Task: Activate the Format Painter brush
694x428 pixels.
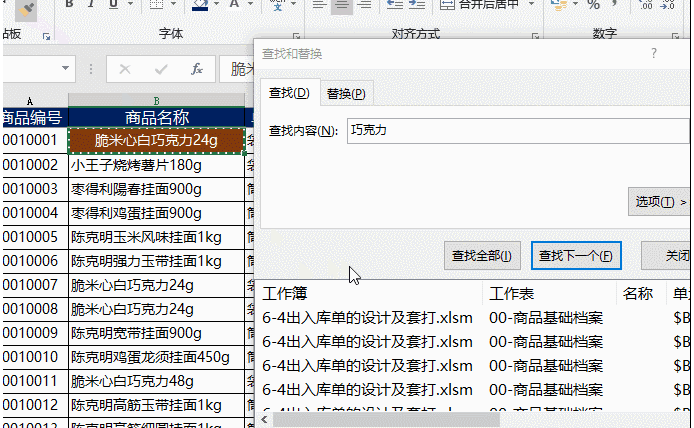Action: (26, 9)
